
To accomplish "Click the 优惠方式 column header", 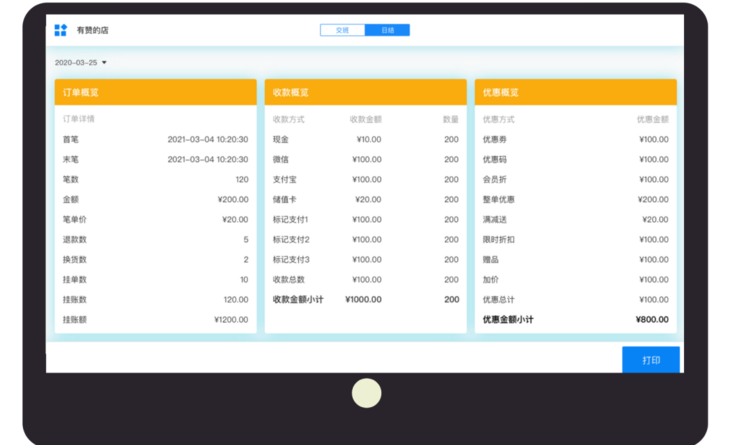I will pyautogui.click(x=499, y=119).
